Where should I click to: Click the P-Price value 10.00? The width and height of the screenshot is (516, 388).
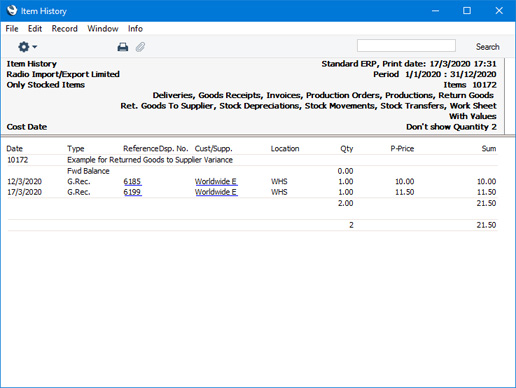(x=404, y=182)
